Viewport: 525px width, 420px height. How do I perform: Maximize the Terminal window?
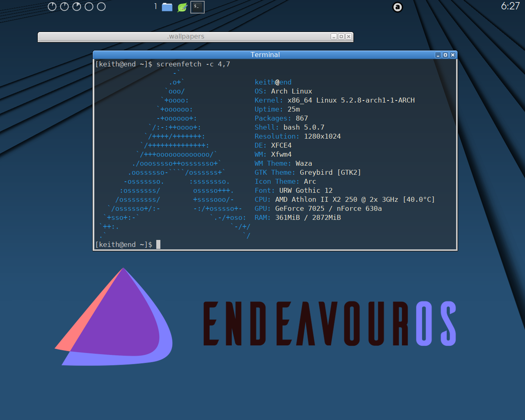point(445,55)
